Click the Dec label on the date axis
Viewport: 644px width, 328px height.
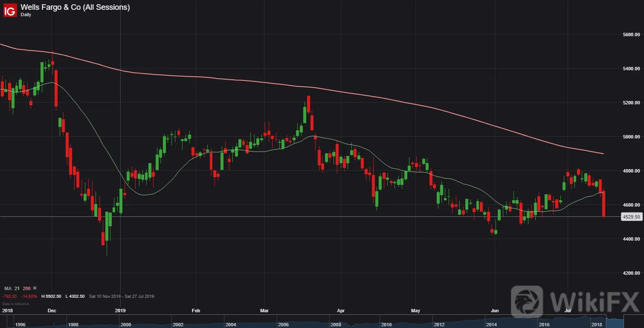pos(52,311)
